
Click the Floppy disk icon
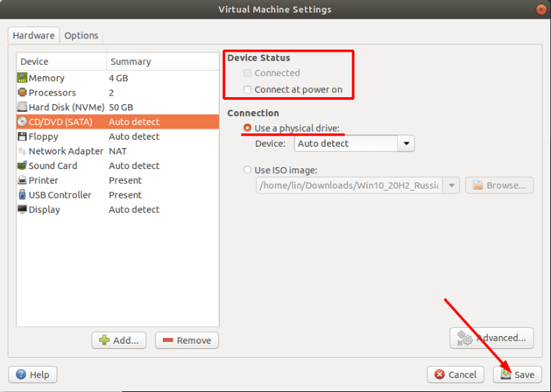22,136
